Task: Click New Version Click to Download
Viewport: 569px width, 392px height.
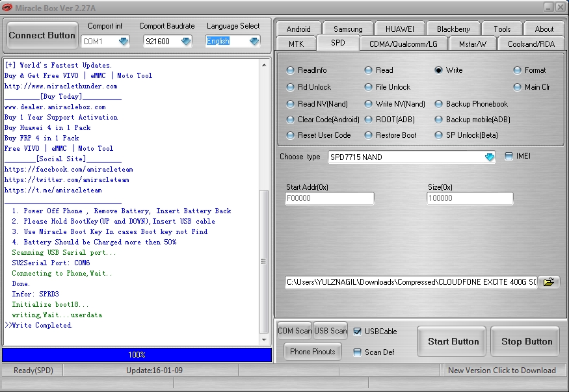Action: [502, 371]
